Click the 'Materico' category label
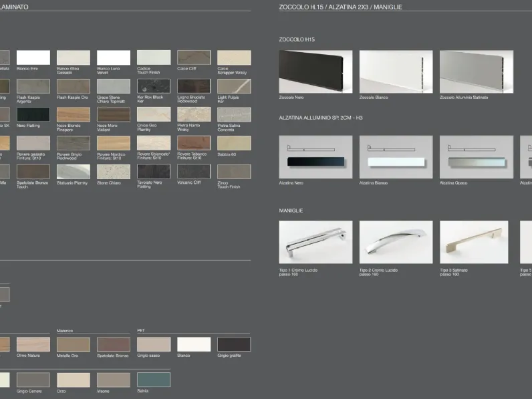 tap(65, 331)
